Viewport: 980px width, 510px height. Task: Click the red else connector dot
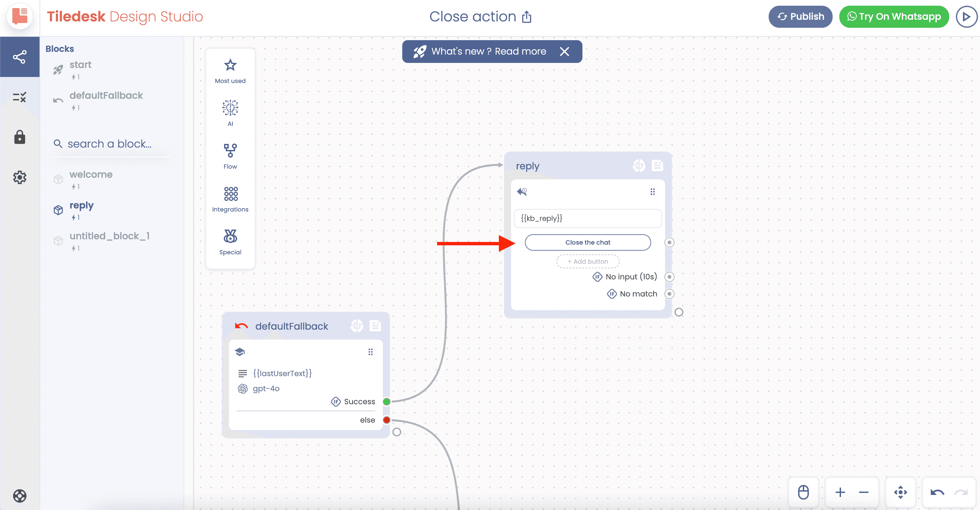point(386,420)
